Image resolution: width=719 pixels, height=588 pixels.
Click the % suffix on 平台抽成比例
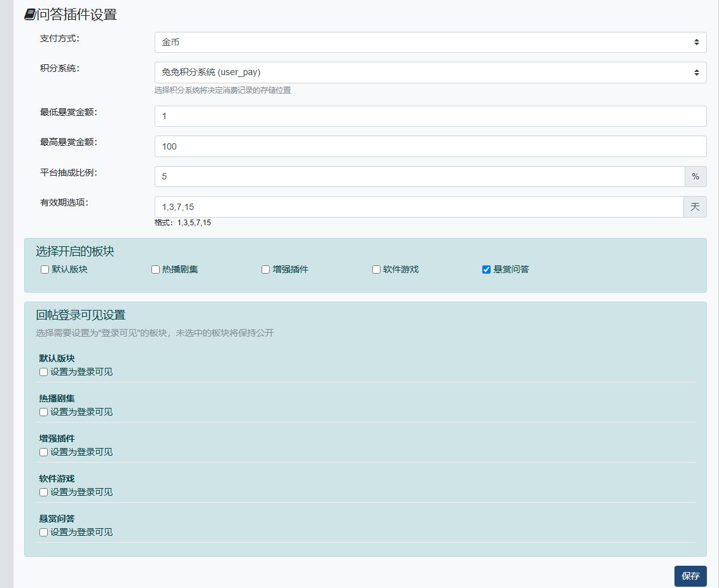click(x=695, y=176)
